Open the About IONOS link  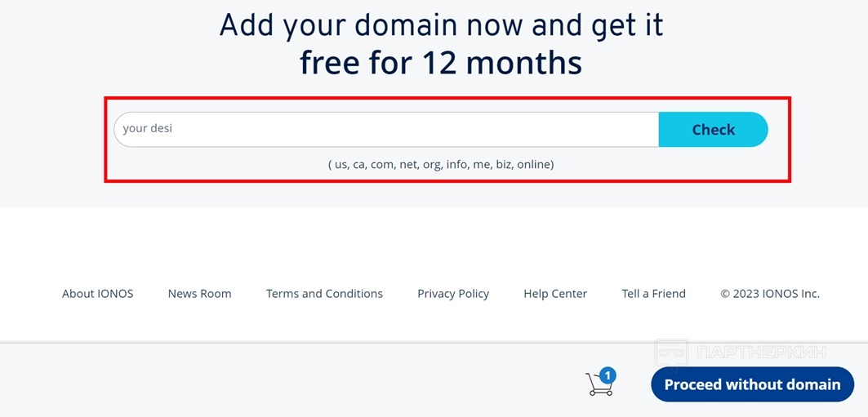coord(97,294)
